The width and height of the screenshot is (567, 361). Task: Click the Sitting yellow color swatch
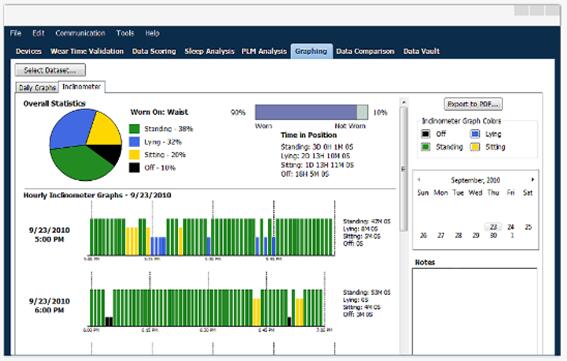click(x=475, y=147)
